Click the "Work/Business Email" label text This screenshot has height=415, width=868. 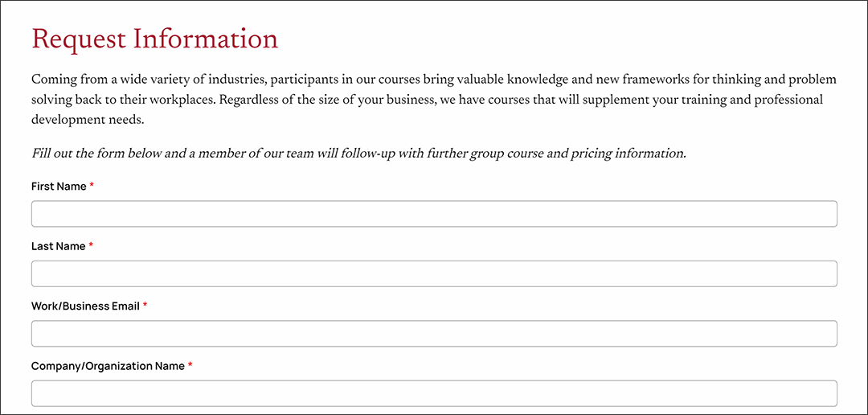(85, 306)
